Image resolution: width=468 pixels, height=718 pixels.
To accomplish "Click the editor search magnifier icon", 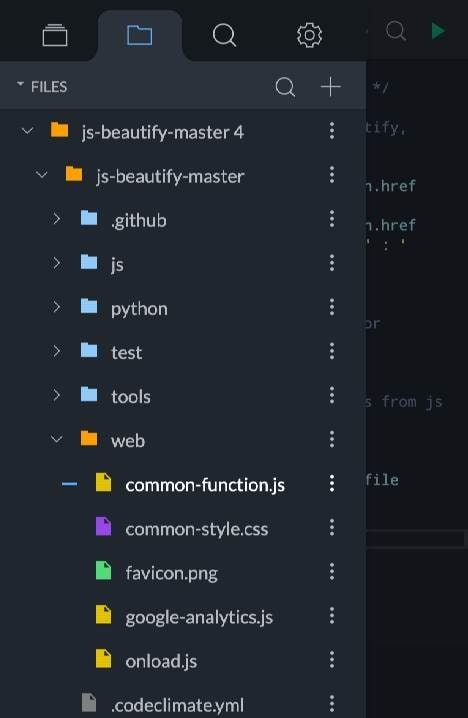I will coord(396,32).
